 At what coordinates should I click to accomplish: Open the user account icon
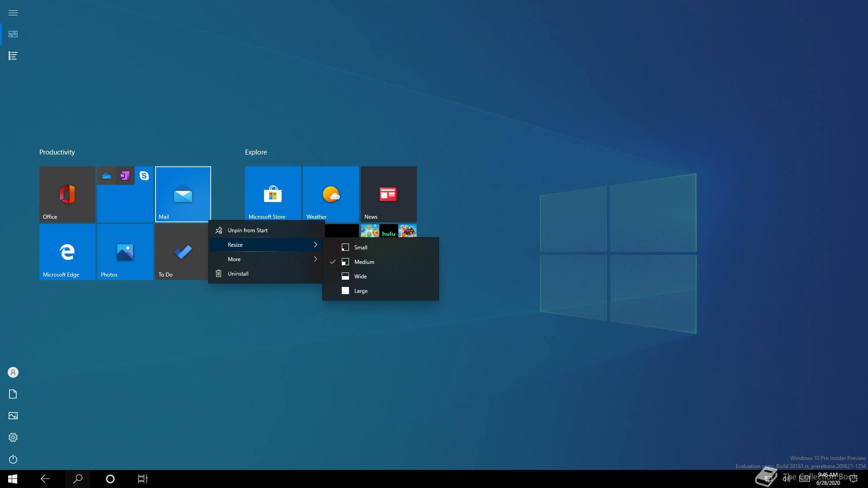[13, 372]
